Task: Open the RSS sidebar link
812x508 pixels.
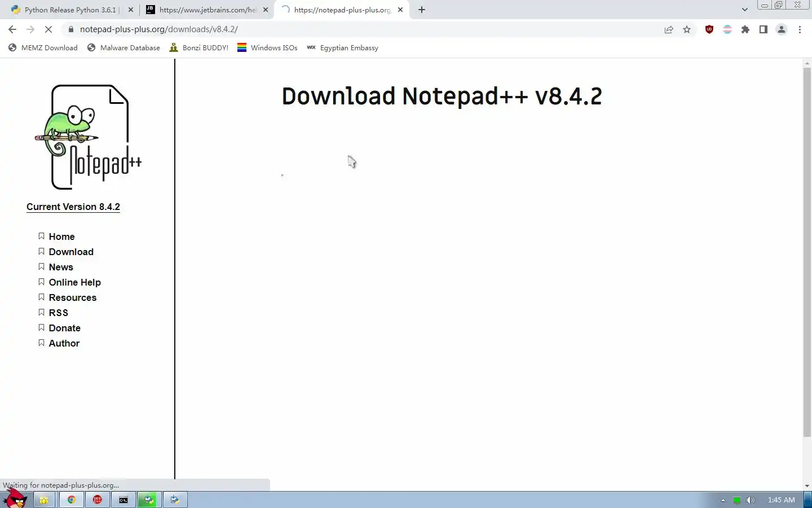Action: (x=58, y=313)
